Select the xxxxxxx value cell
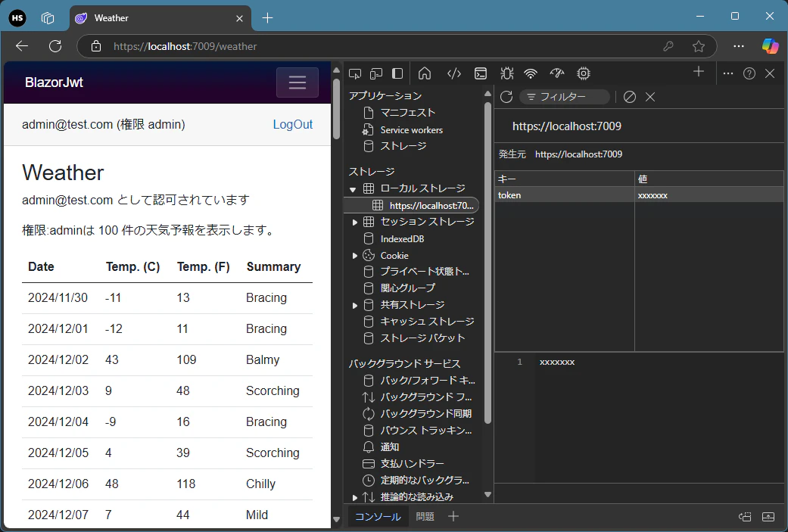Viewport: 788px width, 532px height. (x=709, y=195)
